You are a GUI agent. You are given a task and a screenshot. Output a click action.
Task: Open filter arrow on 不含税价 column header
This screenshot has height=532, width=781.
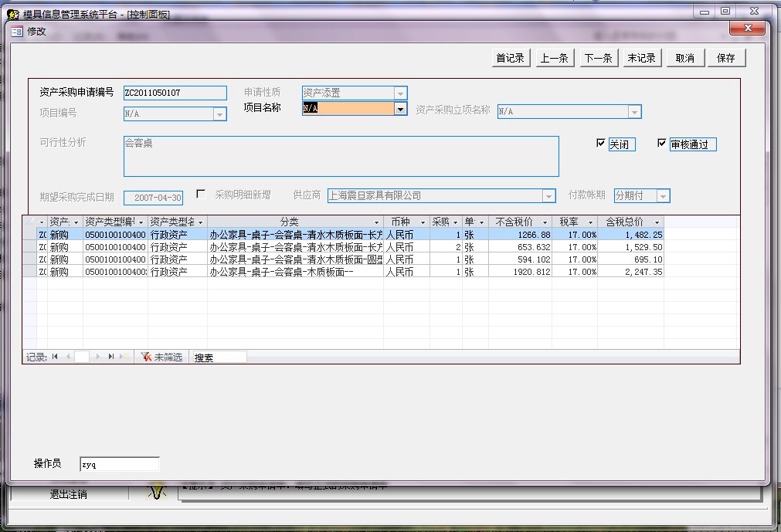click(545, 222)
